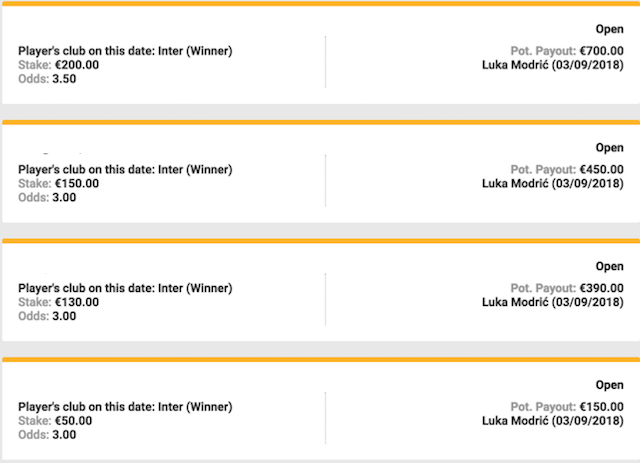640x463 pixels.
Task: Click Open status on the €150.00 payout bet
Action: [x=609, y=385]
